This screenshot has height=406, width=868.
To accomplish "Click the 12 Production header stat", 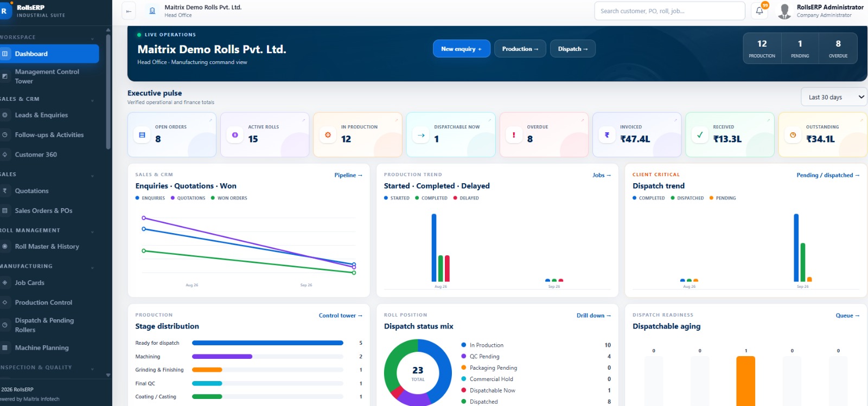I will [762, 48].
